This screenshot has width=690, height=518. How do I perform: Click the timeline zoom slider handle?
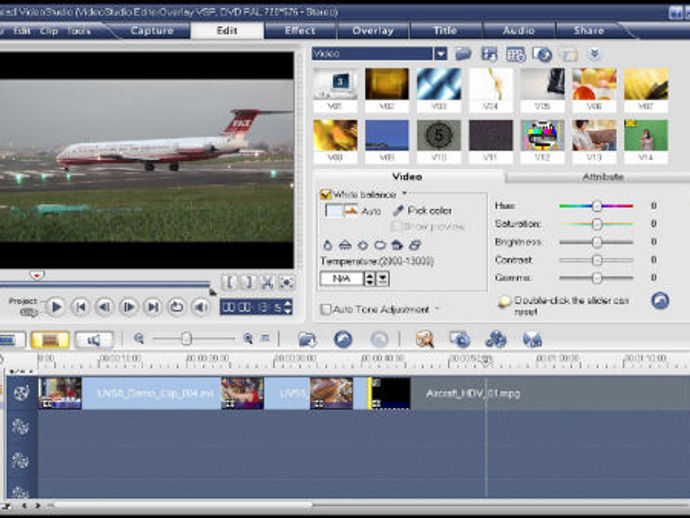pyautogui.click(x=187, y=338)
